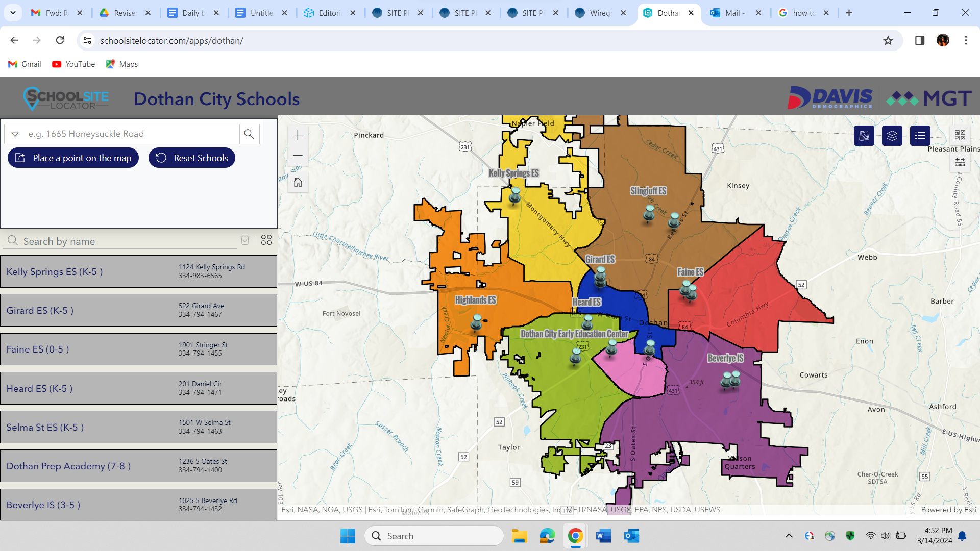Click the address bar URL
This screenshot has height=551, width=980.
(x=171, y=41)
